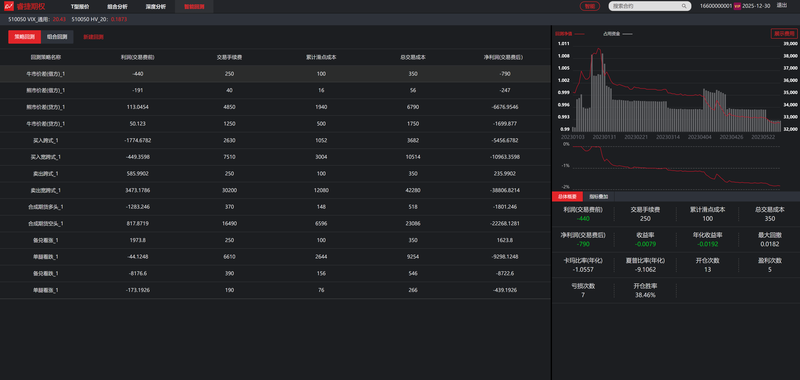Click the 510050 HV_20 value 0.1873
Viewport: 800px width, 380px height.
pos(118,19)
